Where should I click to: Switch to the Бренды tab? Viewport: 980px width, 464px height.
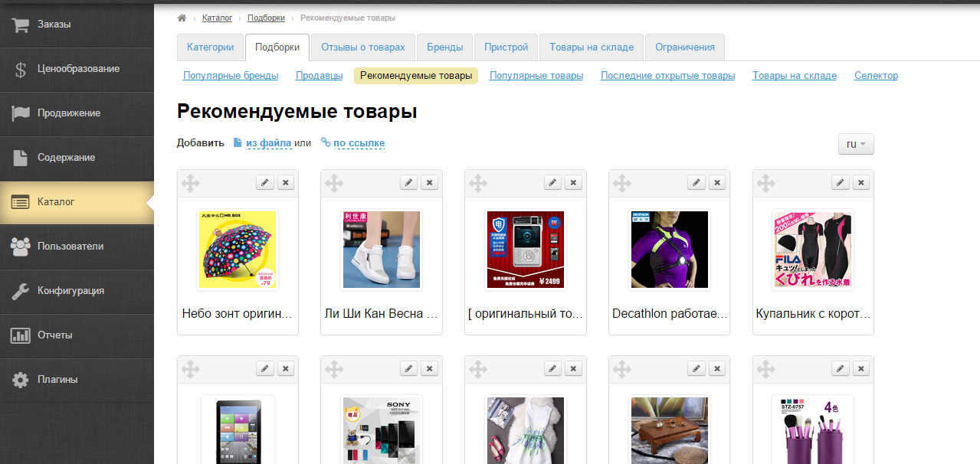(445, 47)
